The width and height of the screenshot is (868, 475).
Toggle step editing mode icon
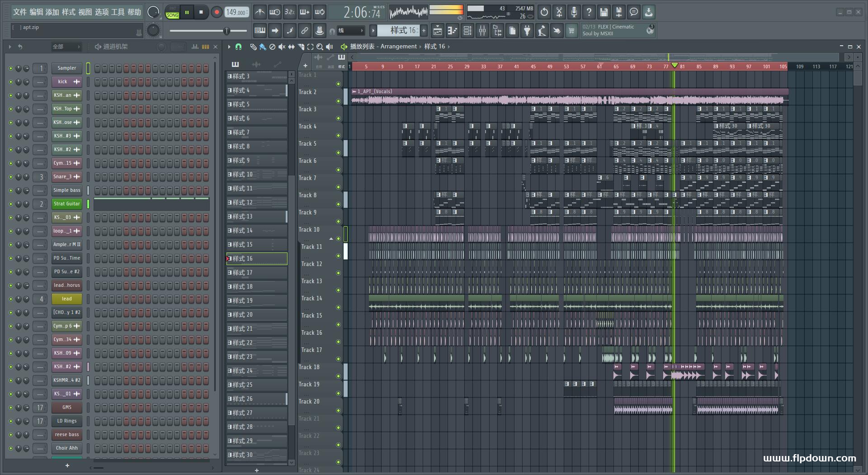pyautogui.click(x=290, y=31)
